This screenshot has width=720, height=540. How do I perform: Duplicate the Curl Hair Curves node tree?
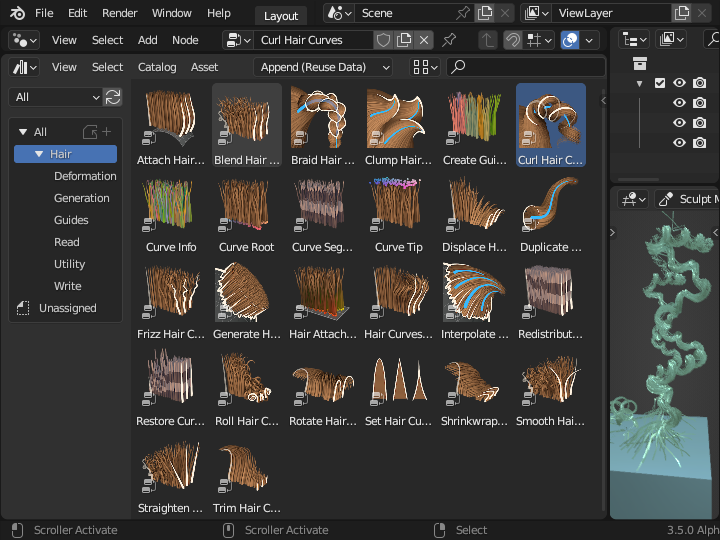(404, 40)
